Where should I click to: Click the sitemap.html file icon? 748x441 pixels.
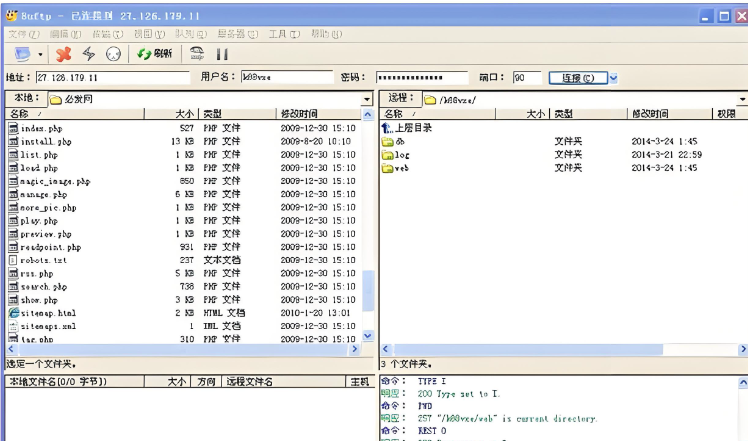(x=14, y=313)
